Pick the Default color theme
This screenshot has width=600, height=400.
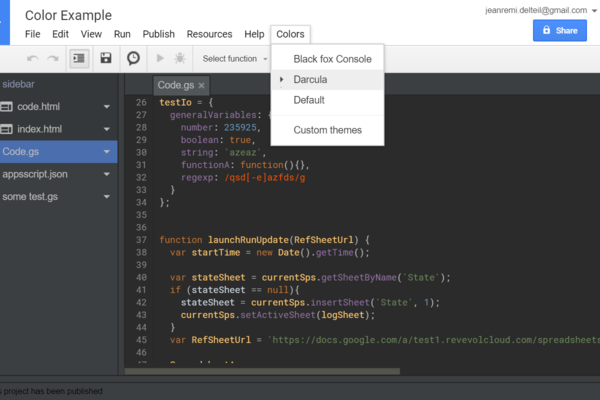pyautogui.click(x=309, y=100)
